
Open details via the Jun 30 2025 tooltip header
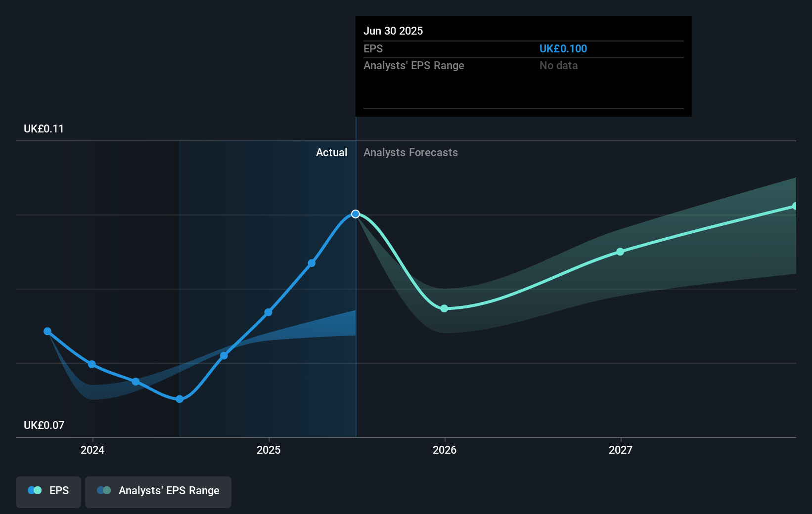(x=393, y=31)
